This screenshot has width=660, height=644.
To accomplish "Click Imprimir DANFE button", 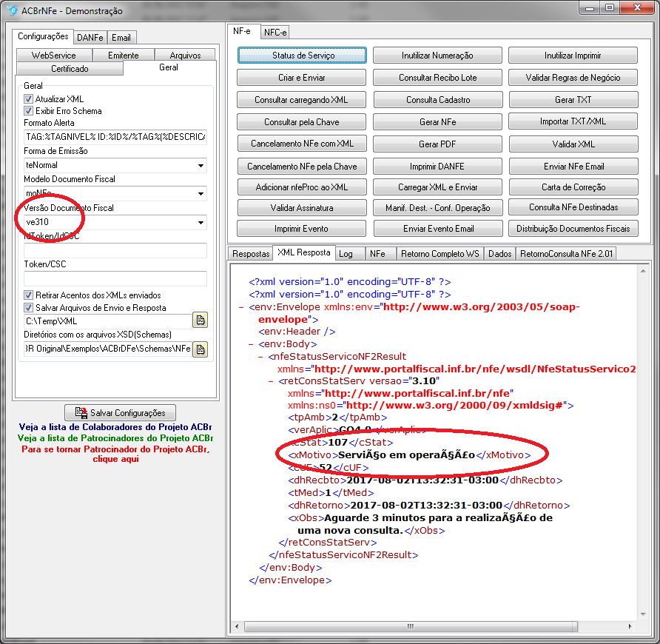I will coord(437,167).
